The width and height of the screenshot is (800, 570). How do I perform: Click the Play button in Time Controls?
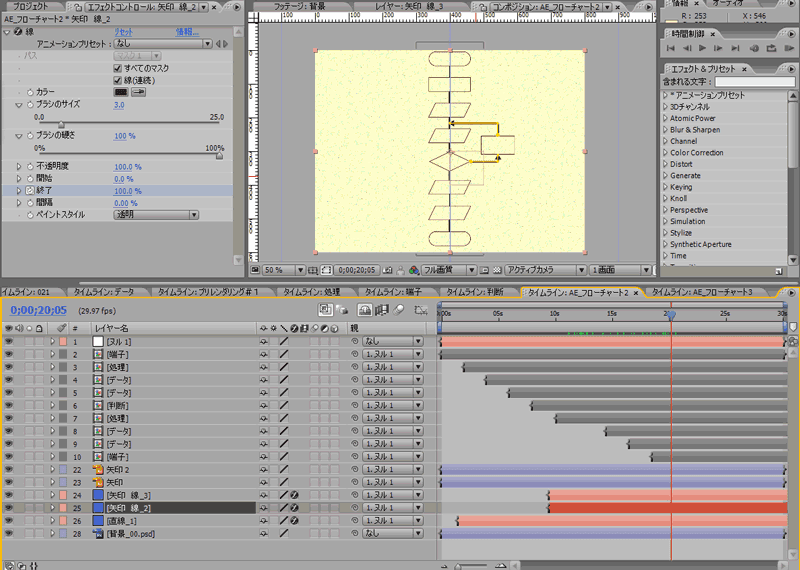(x=702, y=48)
